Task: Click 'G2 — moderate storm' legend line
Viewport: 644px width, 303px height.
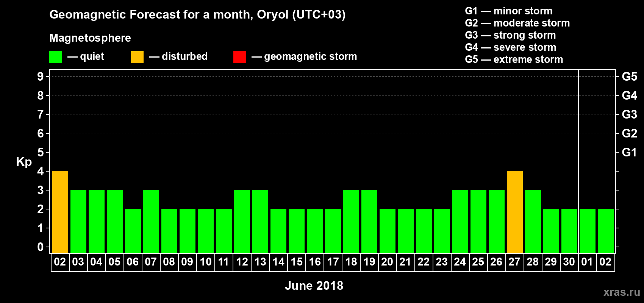Action: [517, 23]
